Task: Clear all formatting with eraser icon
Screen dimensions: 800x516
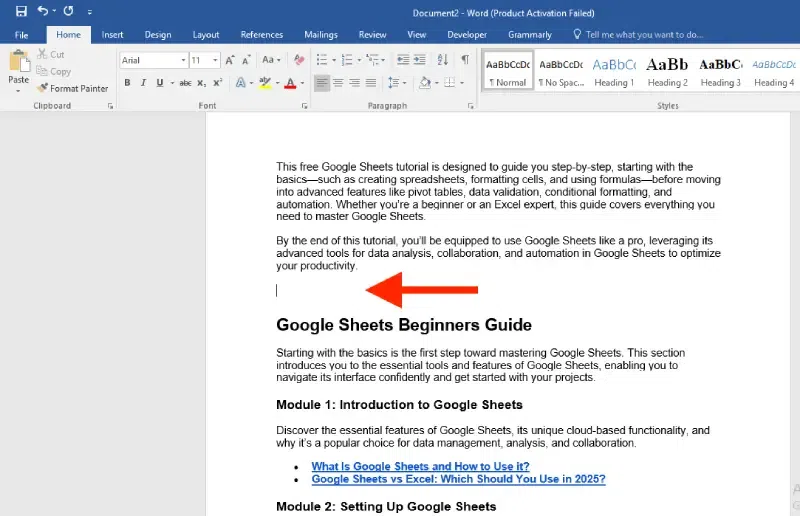Action: point(299,60)
